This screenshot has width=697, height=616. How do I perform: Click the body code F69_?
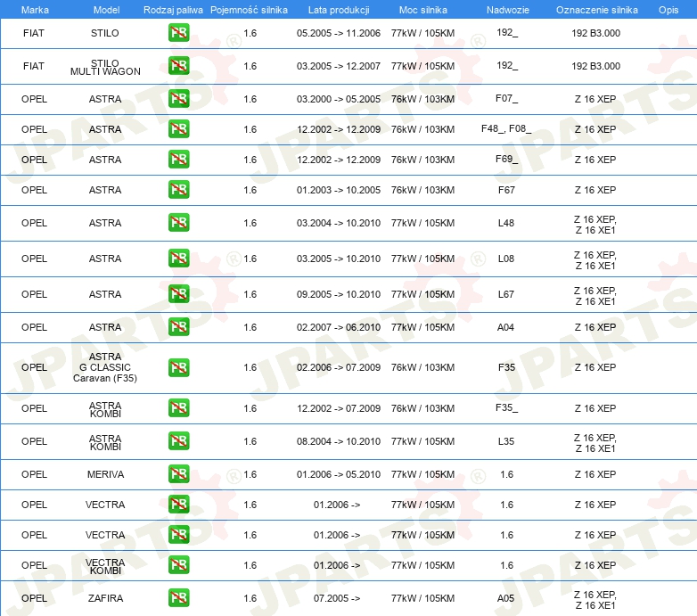(507, 159)
